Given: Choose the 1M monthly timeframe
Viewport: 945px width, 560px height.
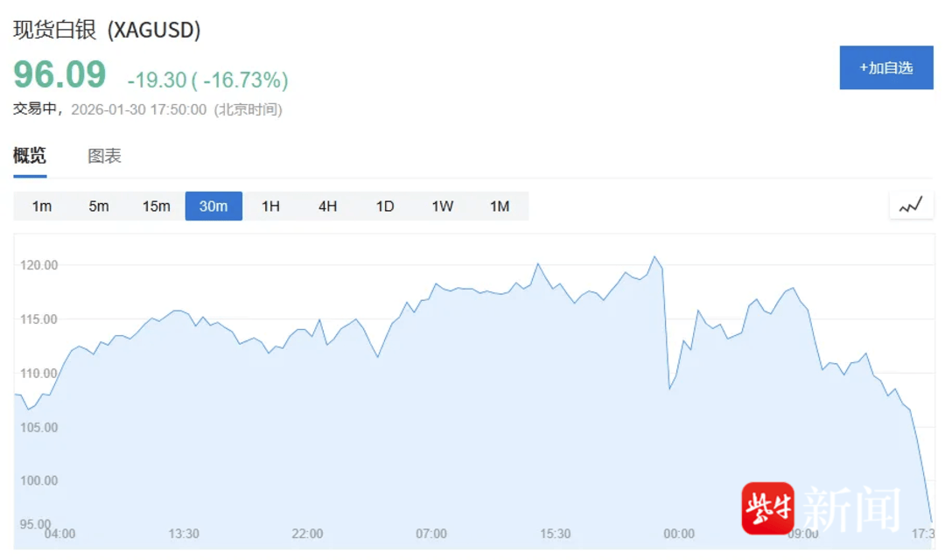Looking at the screenshot, I should pos(500,206).
